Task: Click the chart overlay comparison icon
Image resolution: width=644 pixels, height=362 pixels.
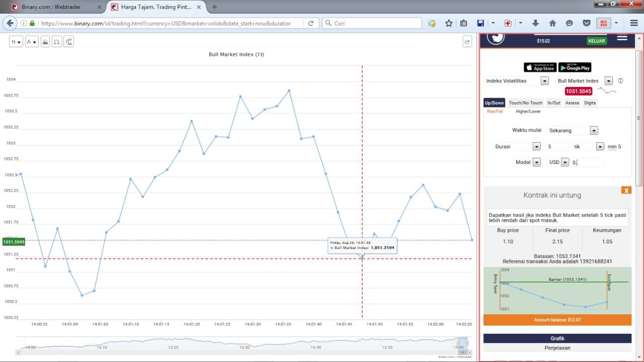Action: tap(57, 42)
